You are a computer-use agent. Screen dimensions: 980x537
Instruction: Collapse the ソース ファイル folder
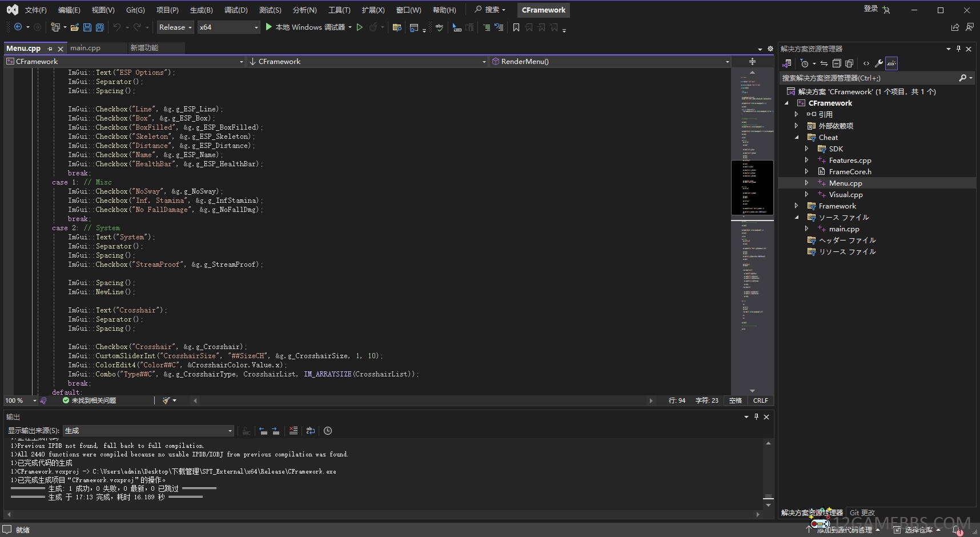click(x=797, y=217)
